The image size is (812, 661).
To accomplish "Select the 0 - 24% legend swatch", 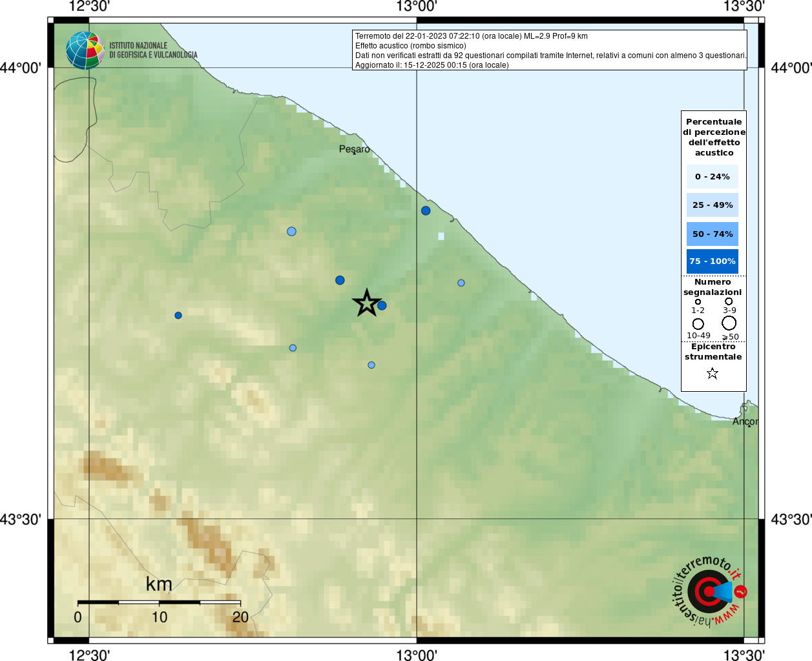I will click(x=713, y=176).
